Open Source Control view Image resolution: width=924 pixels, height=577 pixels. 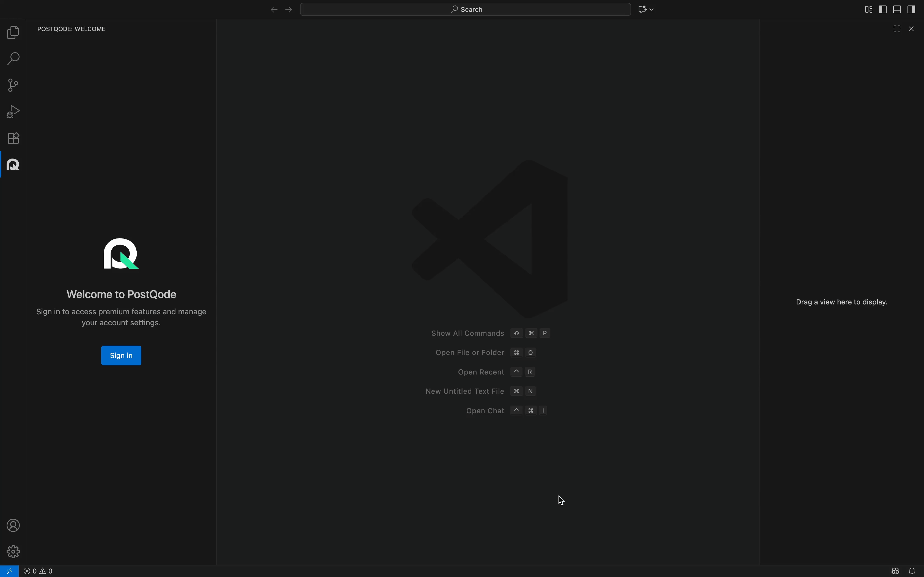pos(13,85)
